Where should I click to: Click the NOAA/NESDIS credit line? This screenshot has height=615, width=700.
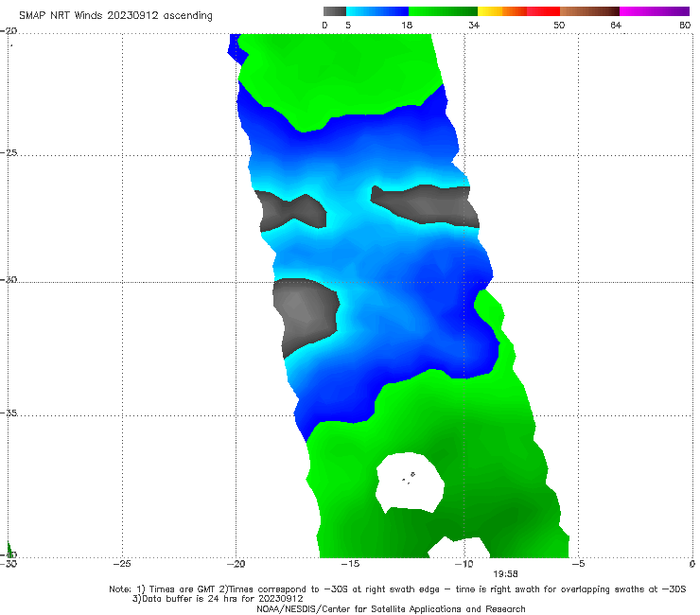[x=391, y=608]
